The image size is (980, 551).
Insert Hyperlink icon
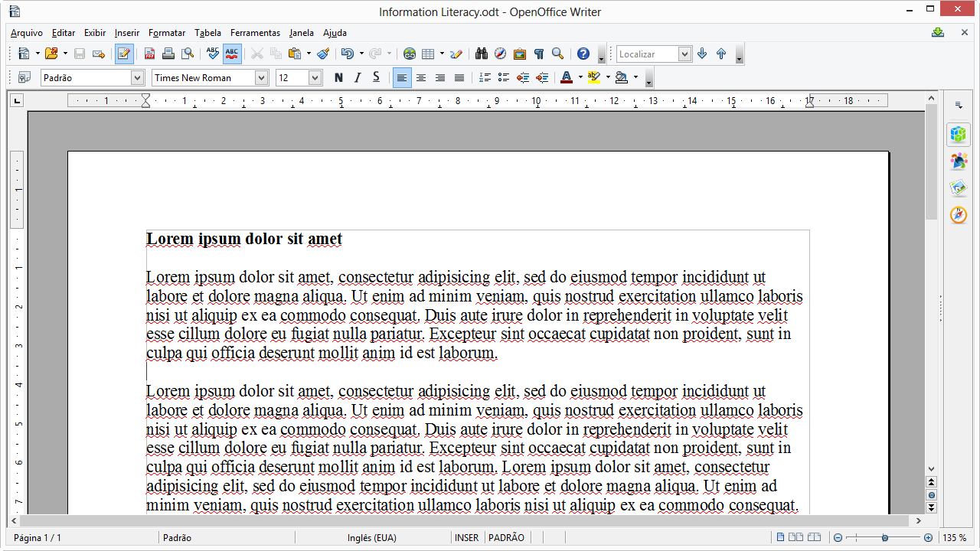[x=410, y=54]
